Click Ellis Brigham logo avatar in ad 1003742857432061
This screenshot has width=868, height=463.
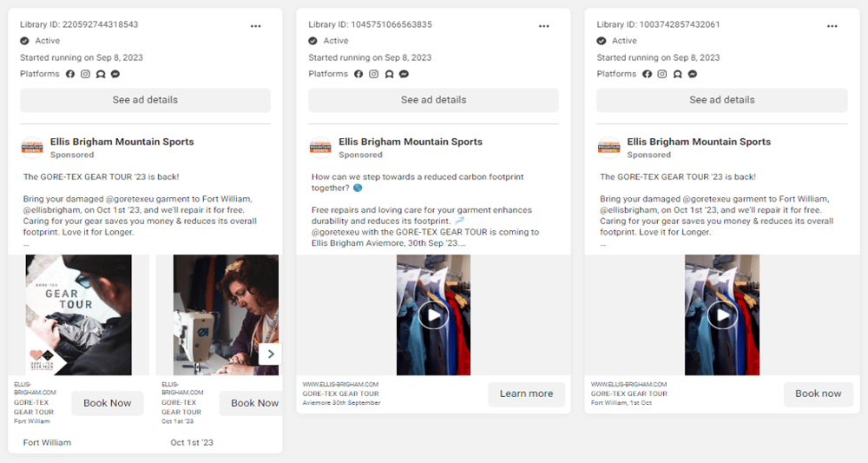point(609,148)
